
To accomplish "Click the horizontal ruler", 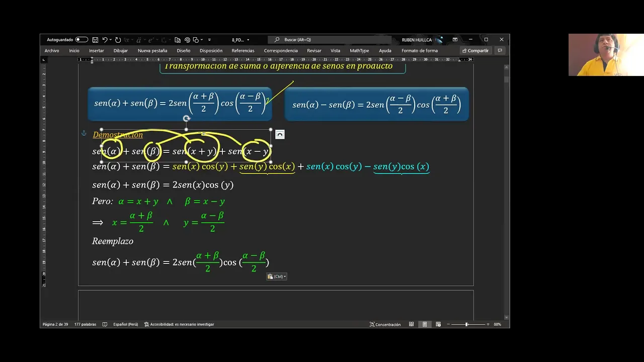I will [276, 59].
